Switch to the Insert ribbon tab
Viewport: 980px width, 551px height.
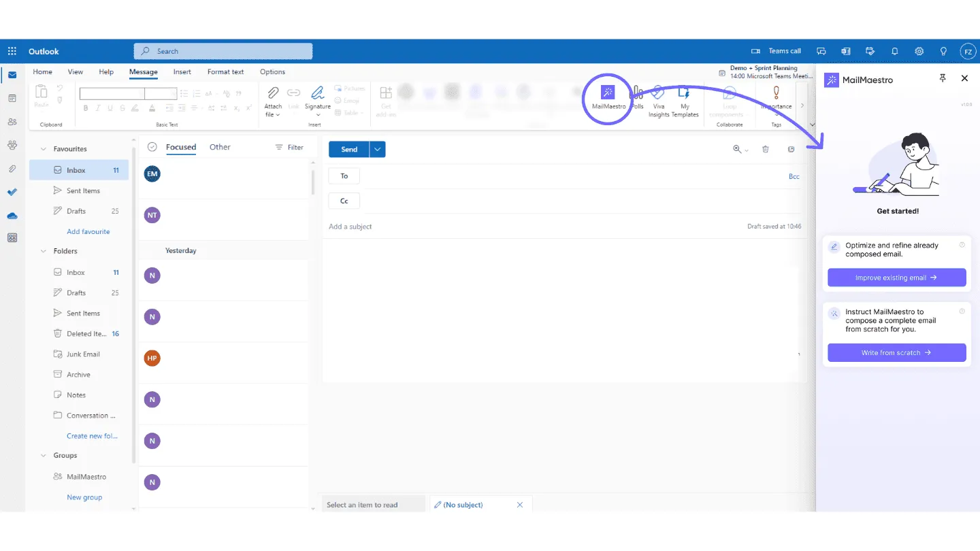[x=182, y=71]
